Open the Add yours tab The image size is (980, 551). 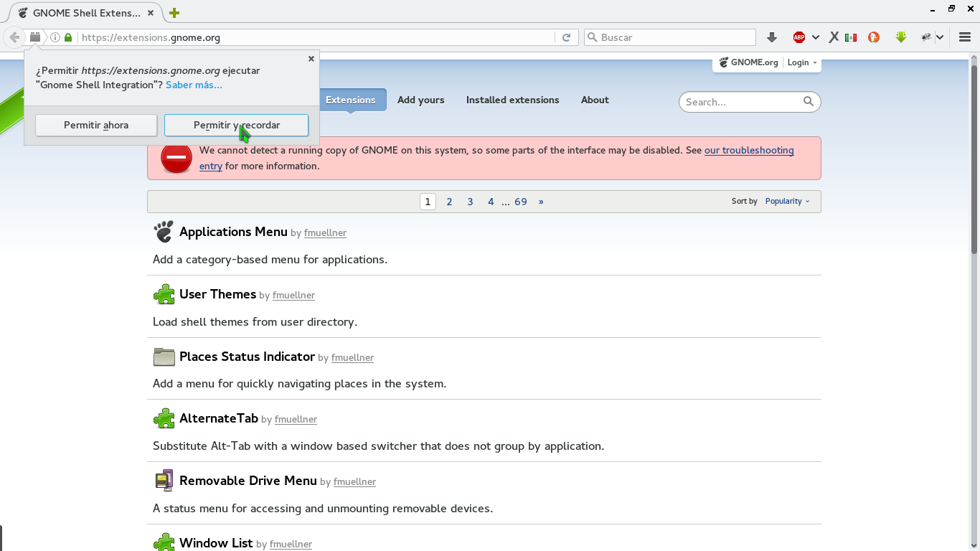[420, 100]
